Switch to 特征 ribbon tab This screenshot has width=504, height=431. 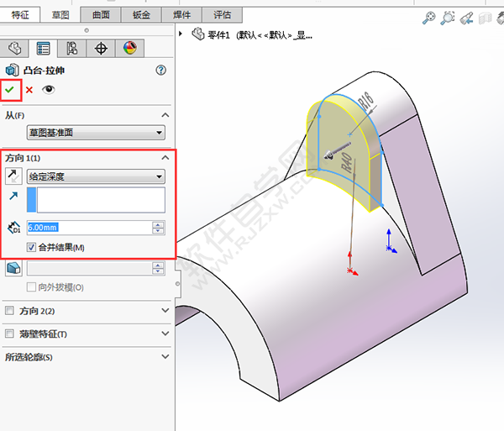click(20, 15)
